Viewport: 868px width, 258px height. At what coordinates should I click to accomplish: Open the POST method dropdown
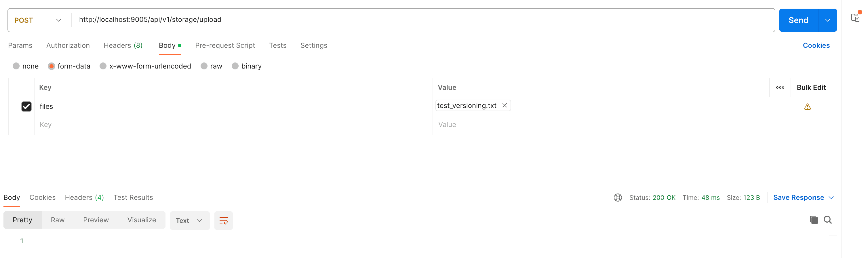[38, 20]
